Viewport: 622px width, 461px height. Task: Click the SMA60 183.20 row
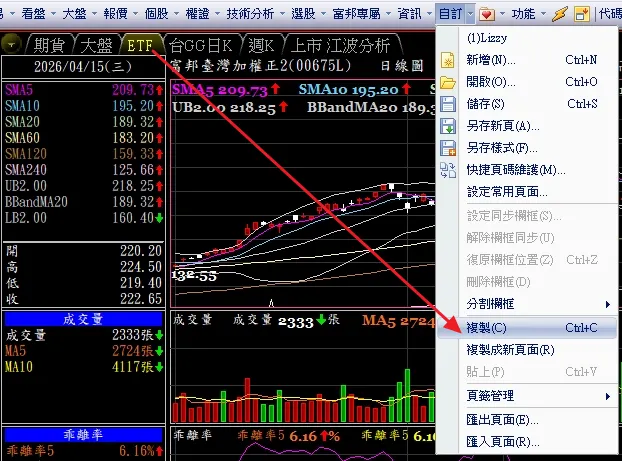click(x=84, y=138)
